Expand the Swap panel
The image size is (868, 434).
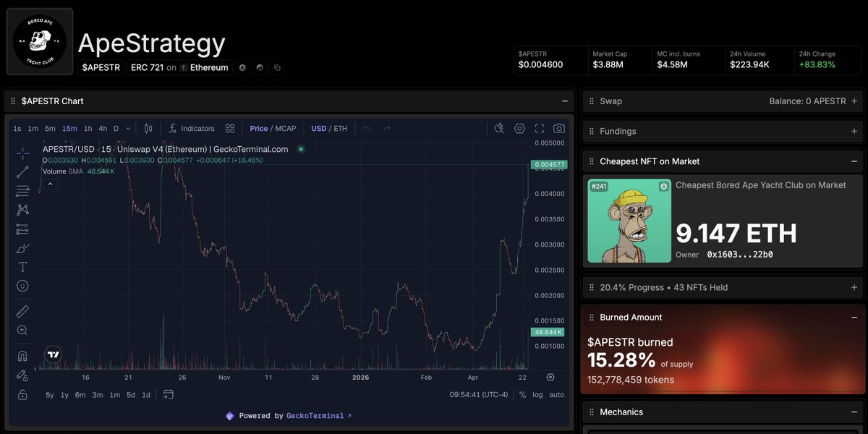[854, 101]
